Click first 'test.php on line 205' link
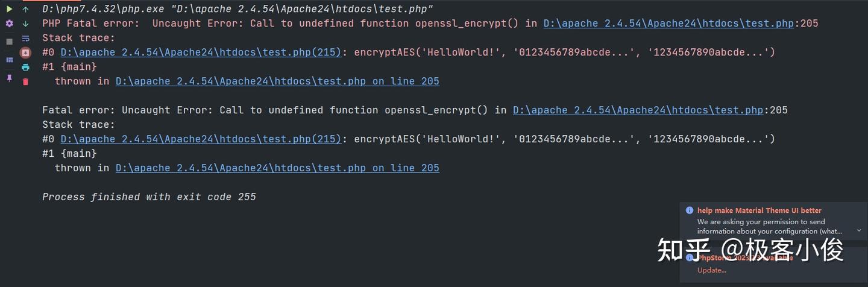The width and height of the screenshot is (868, 287). pos(277,81)
